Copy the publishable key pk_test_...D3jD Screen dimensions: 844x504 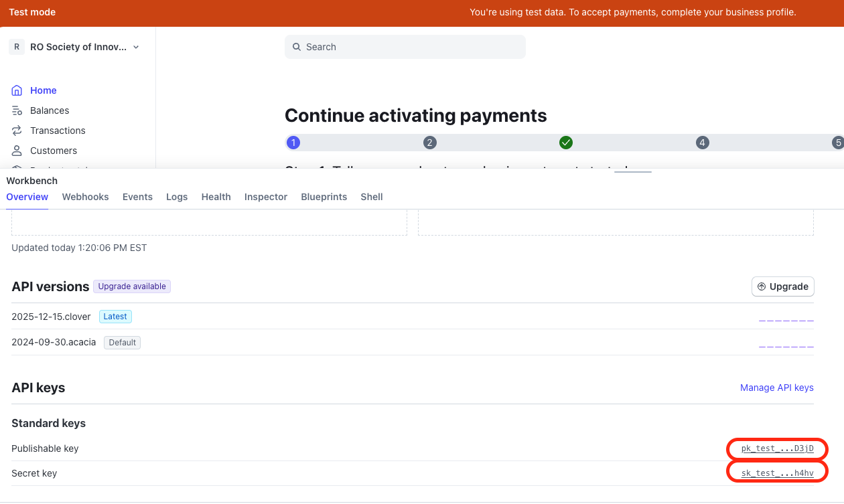(778, 448)
